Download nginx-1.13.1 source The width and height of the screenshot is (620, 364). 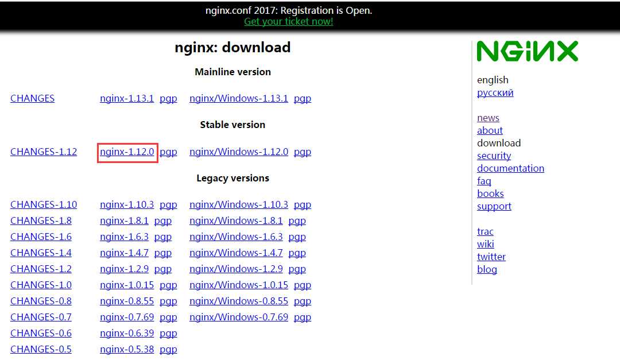click(x=127, y=98)
